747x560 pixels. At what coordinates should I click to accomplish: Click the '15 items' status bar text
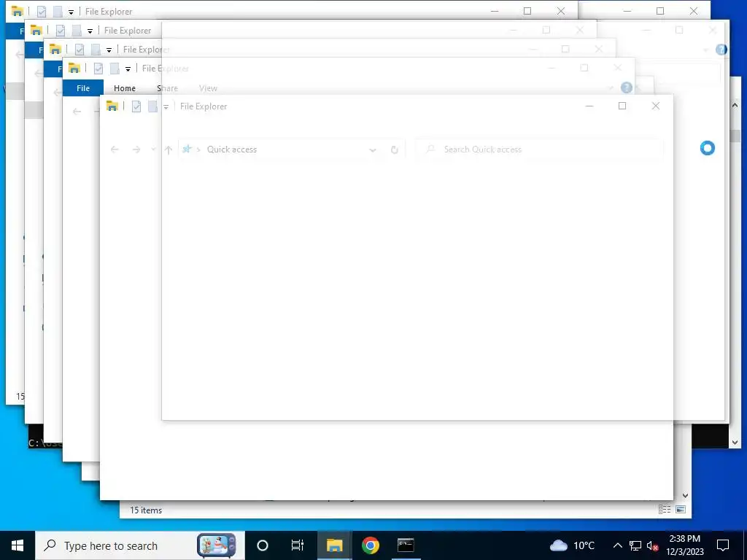point(146,510)
